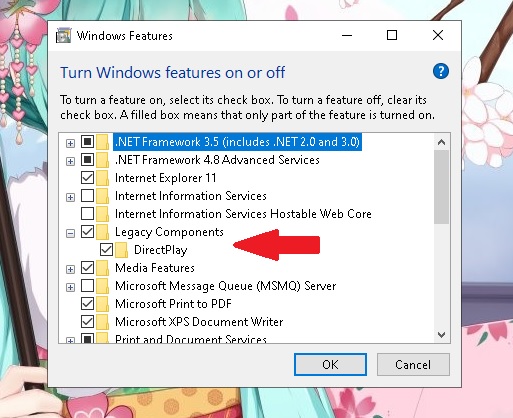Expand the Media Features node
This screenshot has height=418, width=513.
(70, 269)
